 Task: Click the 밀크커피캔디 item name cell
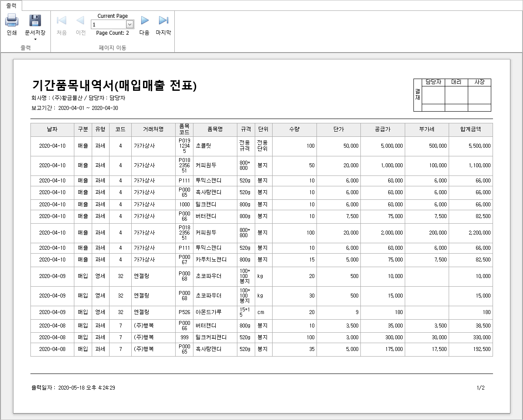[x=215, y=337]
